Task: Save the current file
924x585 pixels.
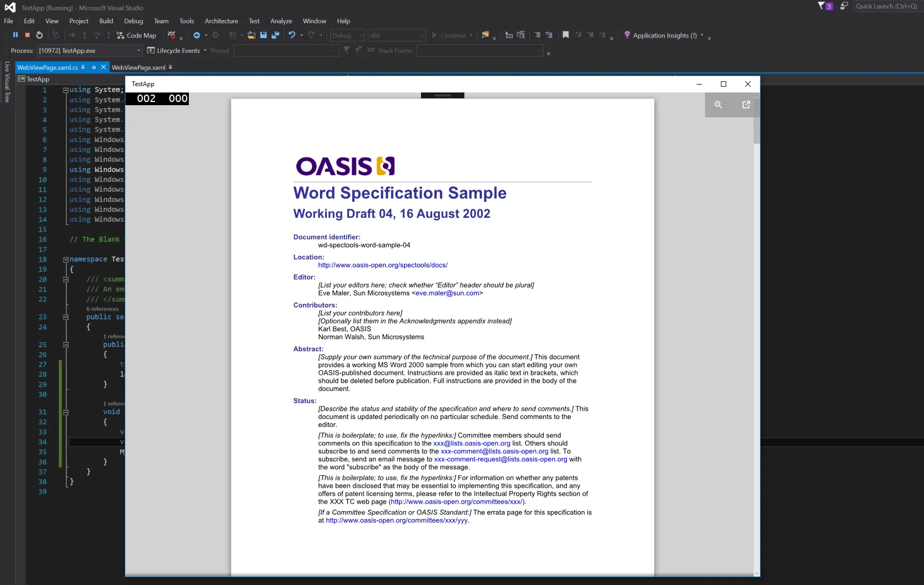Action: point(263,35)
